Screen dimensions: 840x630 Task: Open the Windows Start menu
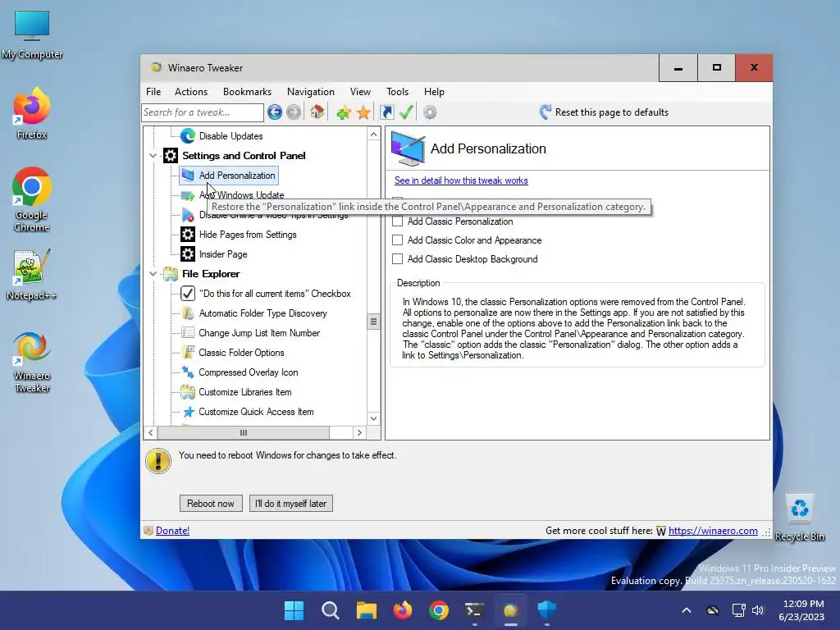coord(294,610)
